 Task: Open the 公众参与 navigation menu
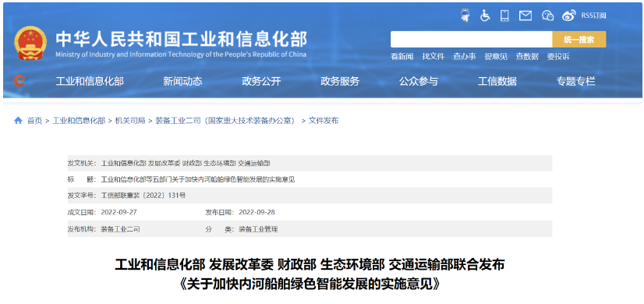(419, 81)
